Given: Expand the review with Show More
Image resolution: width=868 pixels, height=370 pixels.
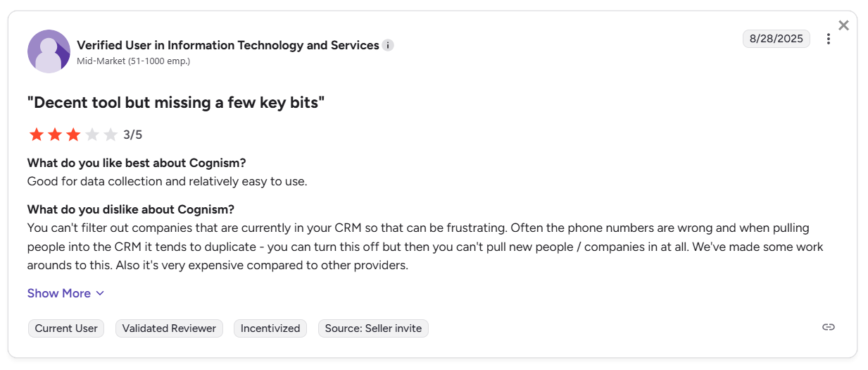Looking at the screenshot, I should pyautogui.click(x=59, y=293).
